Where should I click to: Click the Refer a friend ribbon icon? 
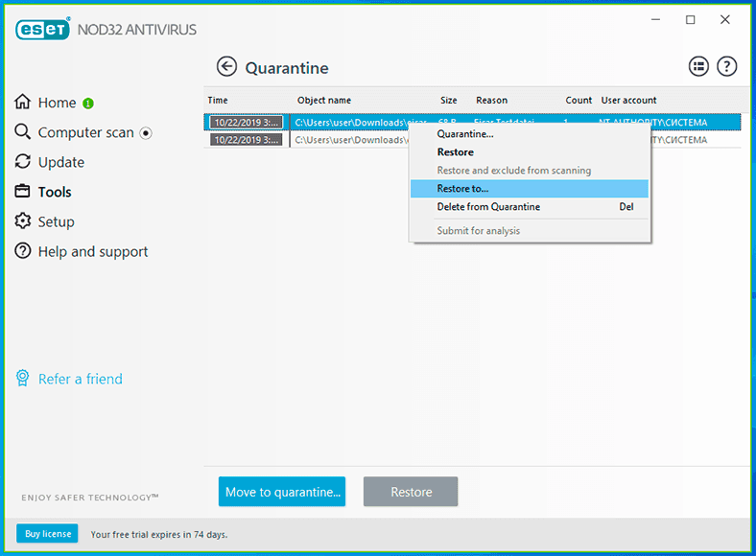[x=23, y=379]
